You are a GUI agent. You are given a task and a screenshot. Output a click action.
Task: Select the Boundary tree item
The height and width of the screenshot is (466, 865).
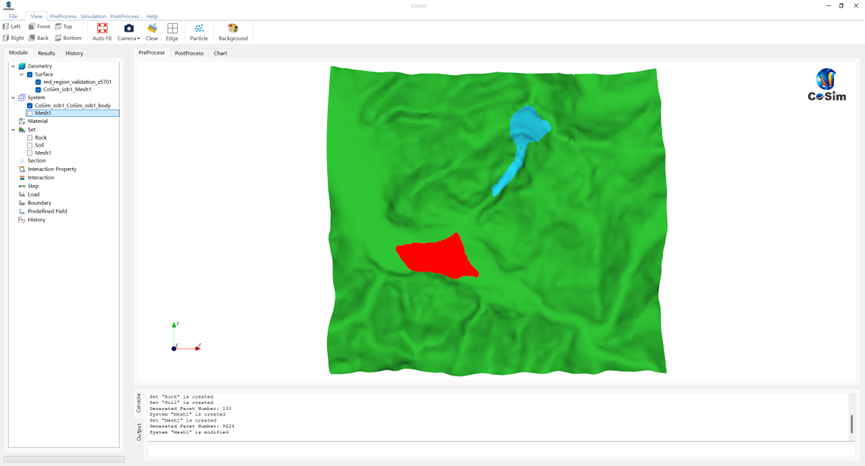click(x=39, y=203)
